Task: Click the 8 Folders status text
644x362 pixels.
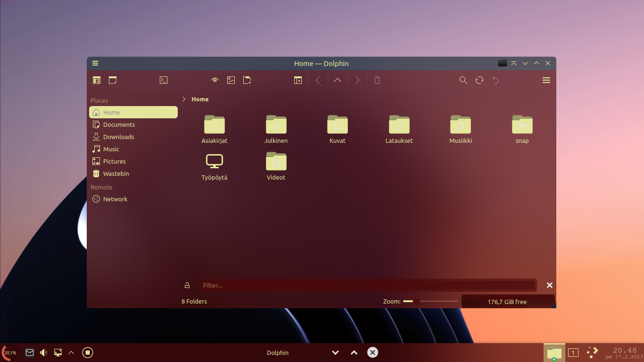Action: click(194, 301)
